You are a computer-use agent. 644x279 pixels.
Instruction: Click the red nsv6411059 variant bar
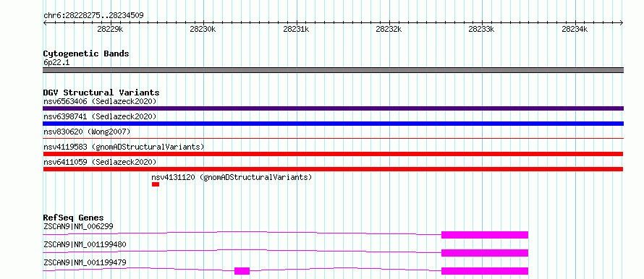333,169
